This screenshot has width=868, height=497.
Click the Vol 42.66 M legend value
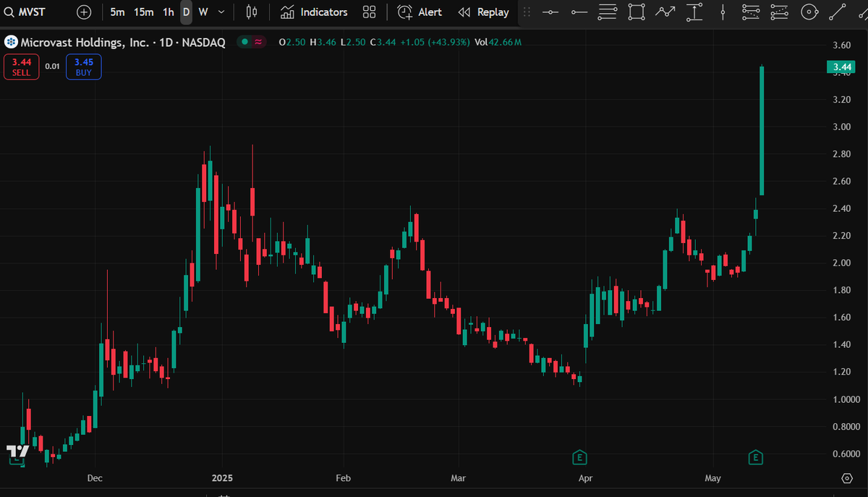point(498,43)
